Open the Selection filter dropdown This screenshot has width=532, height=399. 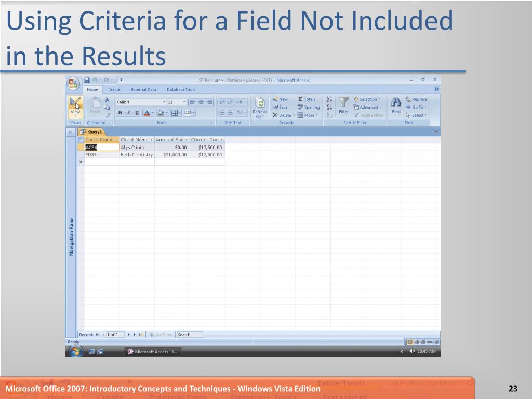tap(367, 99)
